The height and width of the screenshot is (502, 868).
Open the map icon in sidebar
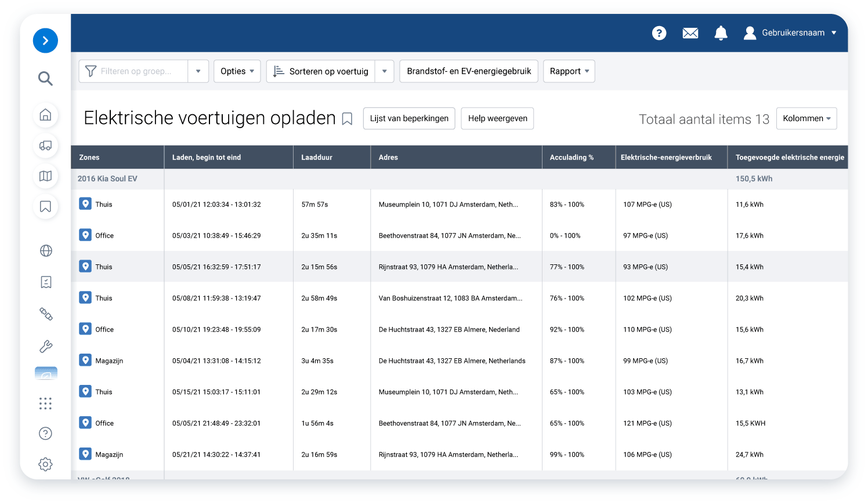pos(45,176)
